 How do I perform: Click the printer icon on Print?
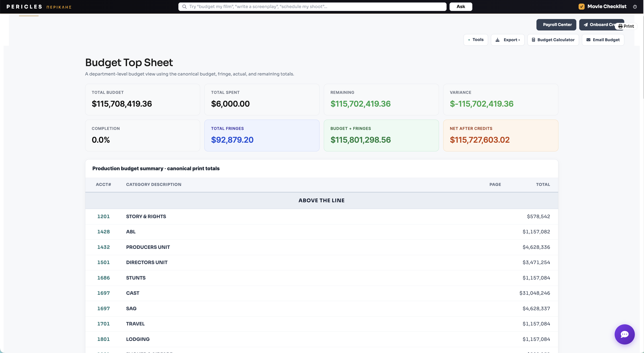coord(620,26)
